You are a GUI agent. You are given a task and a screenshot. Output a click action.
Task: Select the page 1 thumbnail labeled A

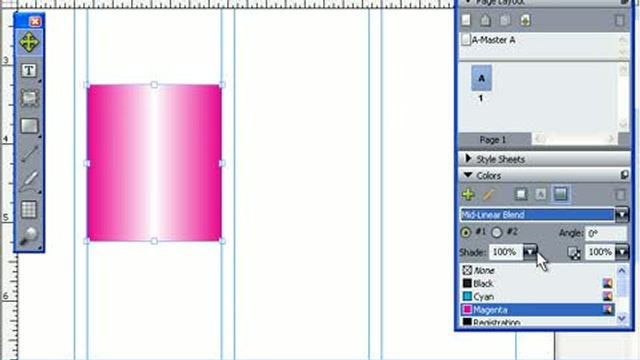point(481,78)
